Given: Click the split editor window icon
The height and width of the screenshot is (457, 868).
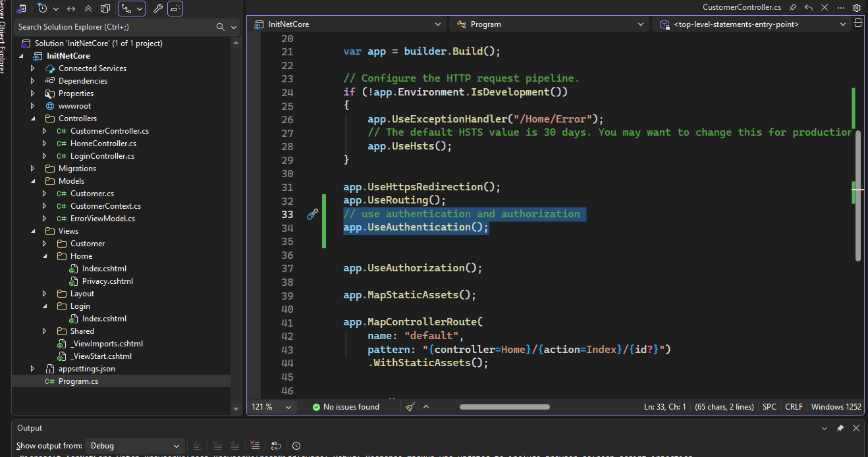Looking at the screenshot, I should point(857,23).
